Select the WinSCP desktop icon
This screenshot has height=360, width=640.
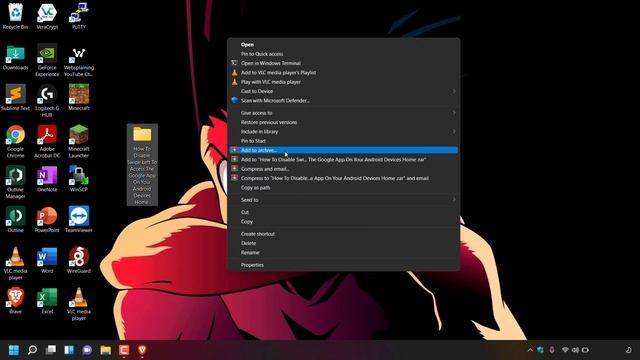pos(79,179)
